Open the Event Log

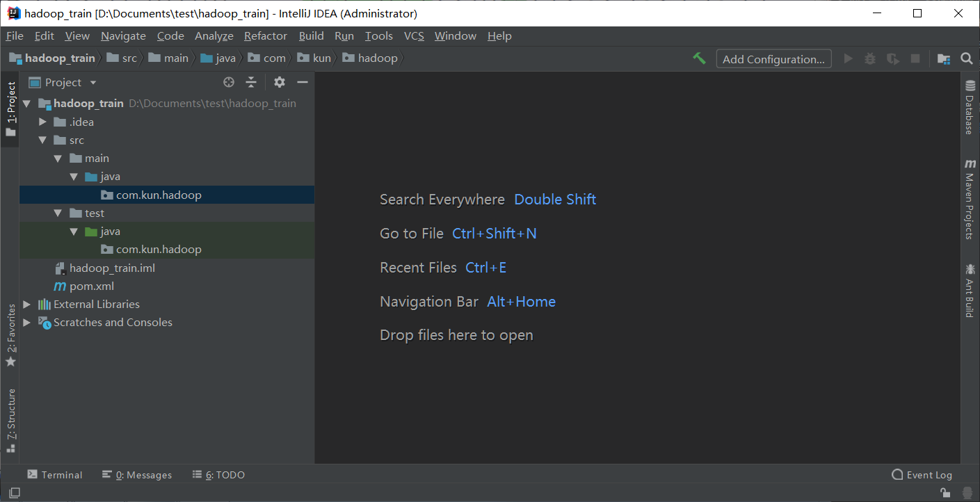click(922, 475)
